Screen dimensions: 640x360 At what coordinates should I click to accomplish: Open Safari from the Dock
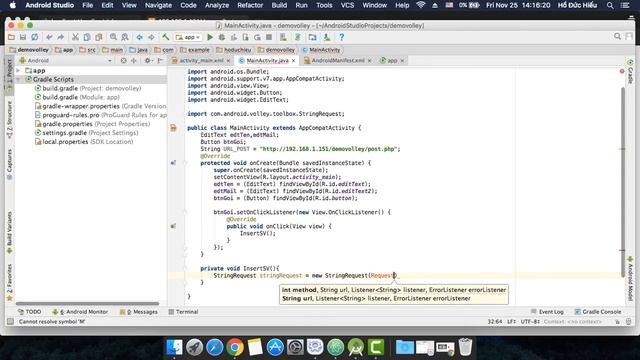(215, 347)
